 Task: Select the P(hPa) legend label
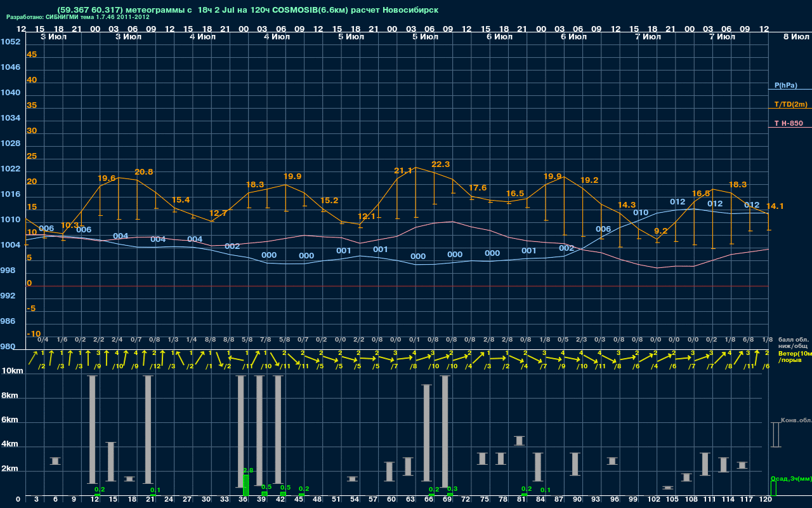coord(785,85)
